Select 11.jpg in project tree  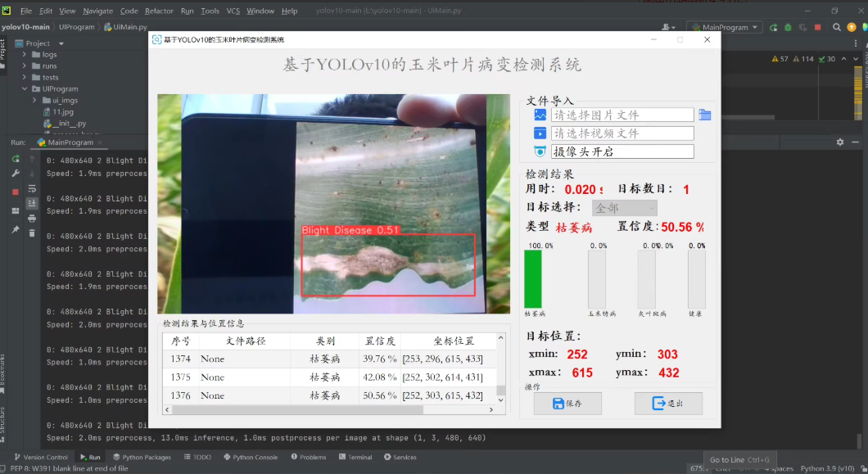point(59,112)
